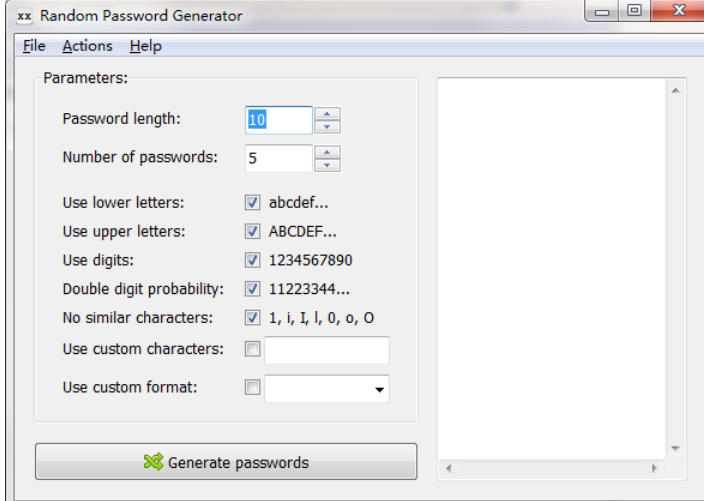Open the Help menu
This screenshot has width=704, height=501.
pyautogui.click(x=145, y=46)
